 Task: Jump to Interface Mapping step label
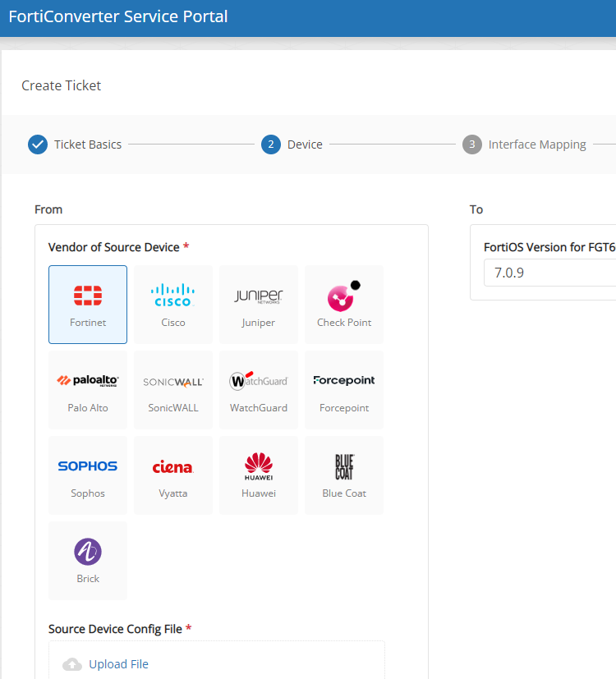[x=537, y=145]
